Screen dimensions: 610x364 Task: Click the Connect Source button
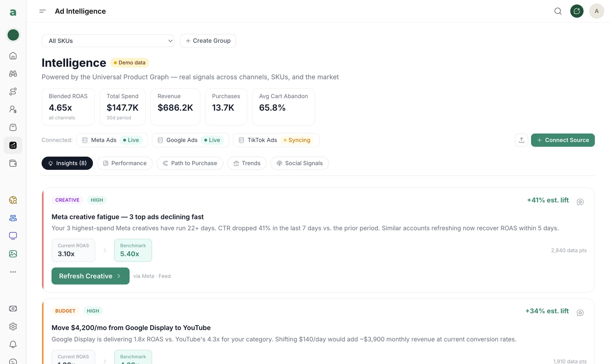(x=563, y=140)
